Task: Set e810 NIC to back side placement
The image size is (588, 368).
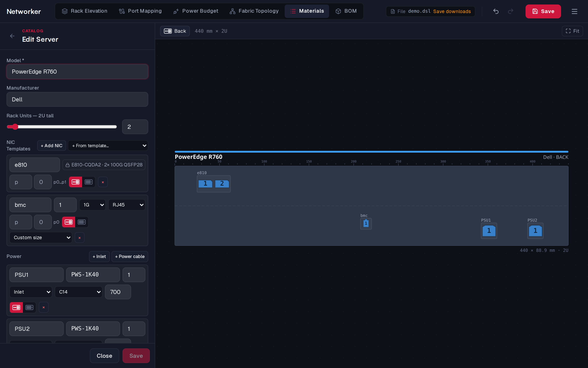Action: pyautogui.click(x=76, y=182)
